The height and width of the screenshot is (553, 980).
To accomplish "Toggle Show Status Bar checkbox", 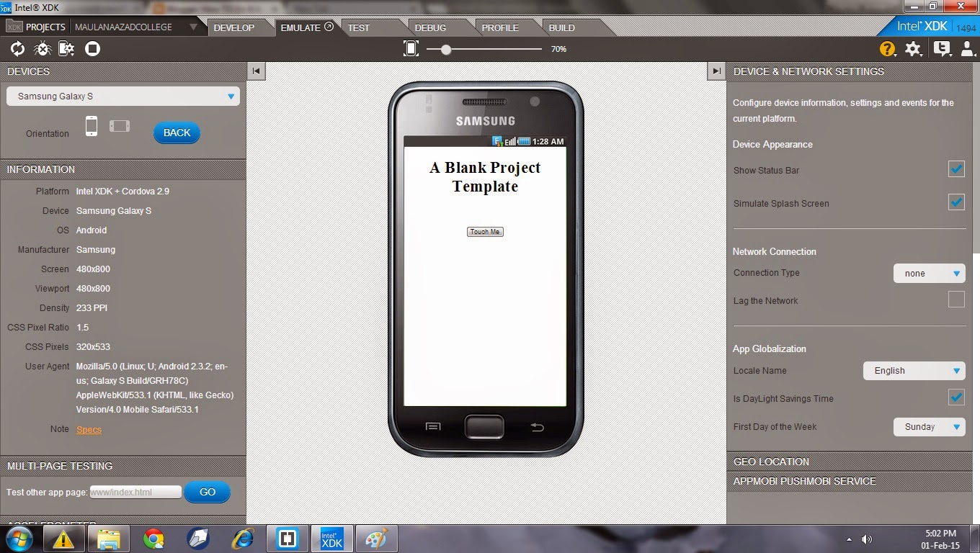I will [x=956, y=169].
